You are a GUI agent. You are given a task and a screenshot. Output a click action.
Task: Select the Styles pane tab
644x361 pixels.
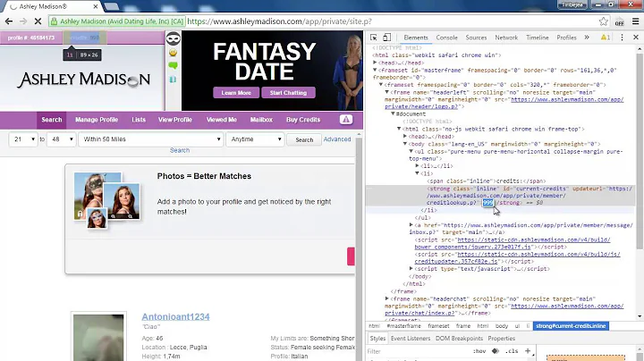[x=377, y=339]
